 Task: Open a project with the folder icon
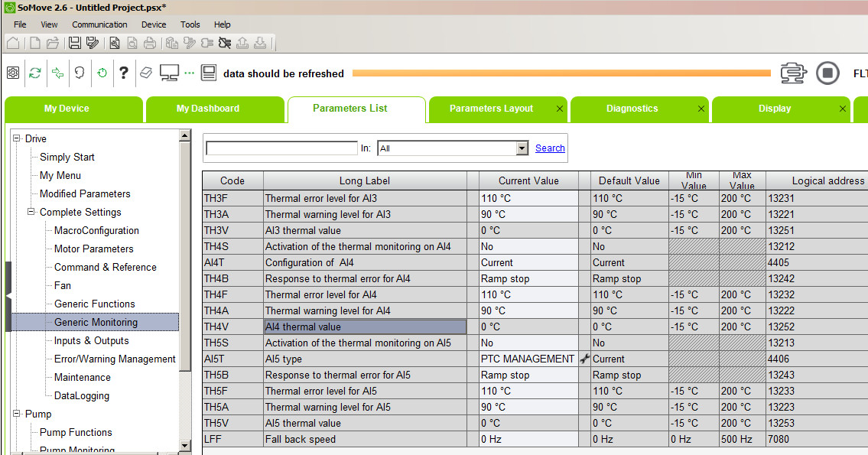click(53, 43)
